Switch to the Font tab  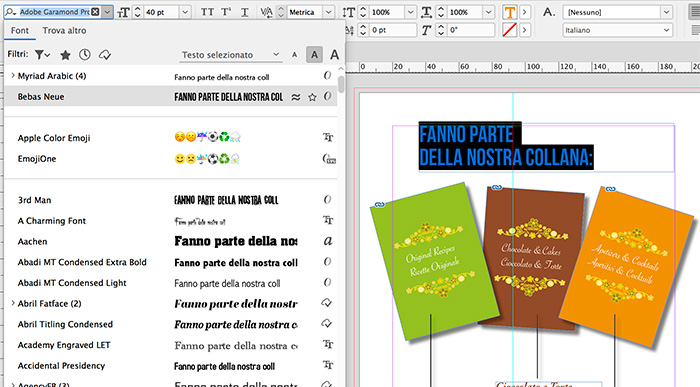coord(20,30)
